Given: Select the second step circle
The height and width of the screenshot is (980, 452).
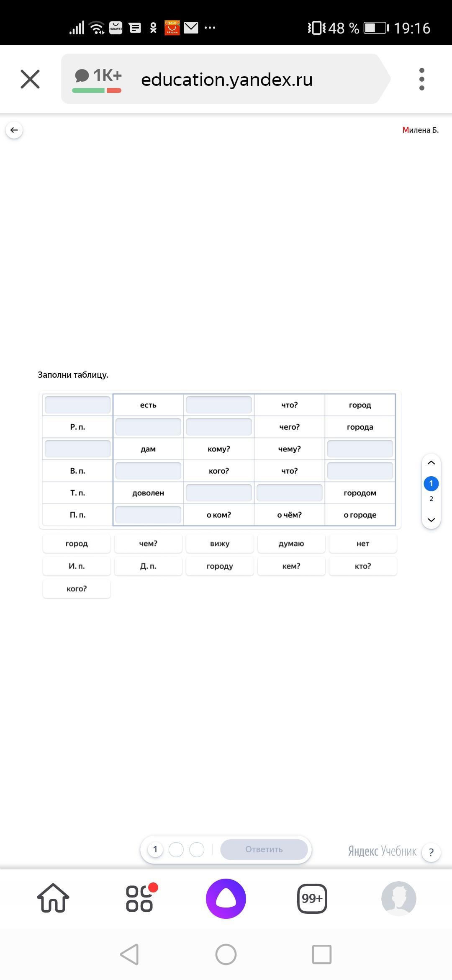Looking at the screenshot, I should pyautogui.click(x=176, y=849).
